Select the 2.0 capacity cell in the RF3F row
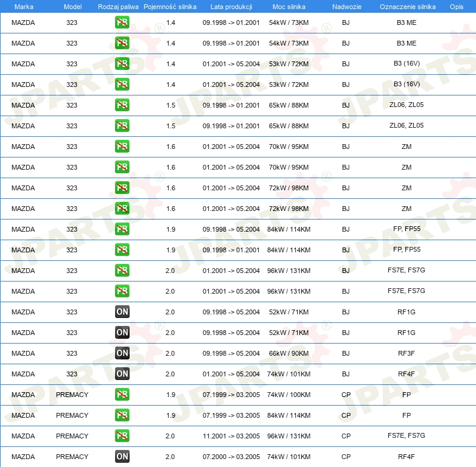476x467 pixels. pos(170,353)
